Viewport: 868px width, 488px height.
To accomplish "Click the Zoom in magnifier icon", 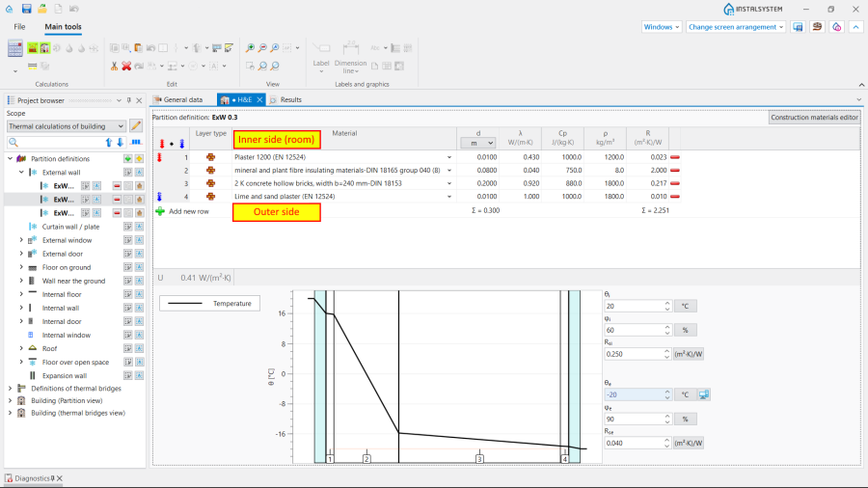I will point(250,47).
